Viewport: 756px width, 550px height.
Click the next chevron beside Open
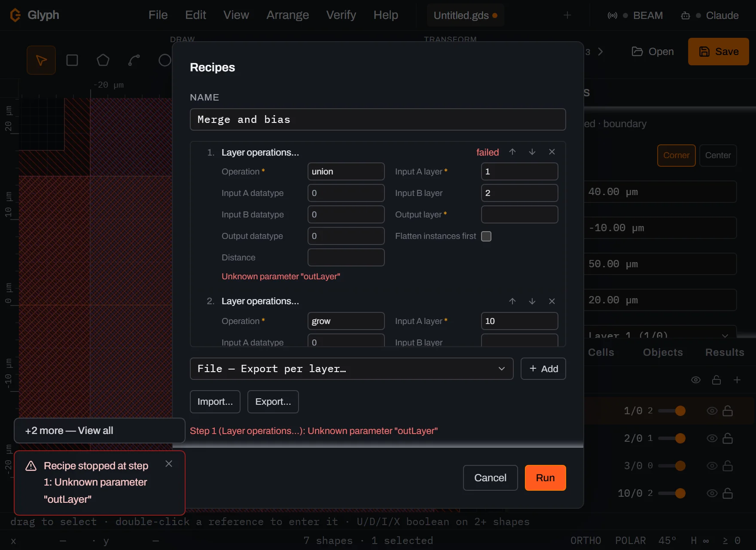click(x=601, y=52)
